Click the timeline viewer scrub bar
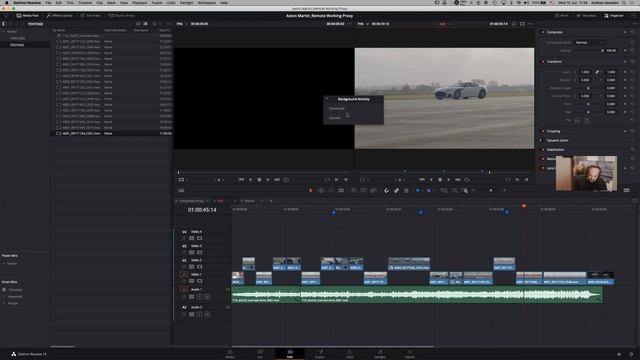 444,171
